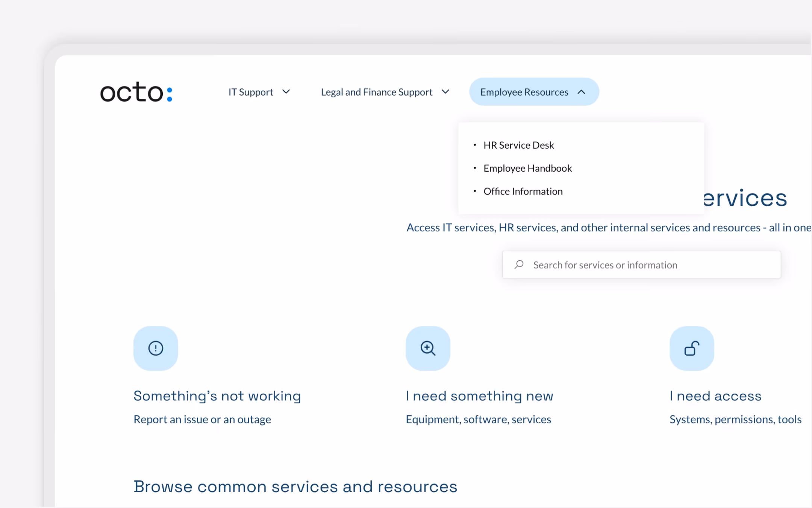Focus the services search field

[641, 265]
